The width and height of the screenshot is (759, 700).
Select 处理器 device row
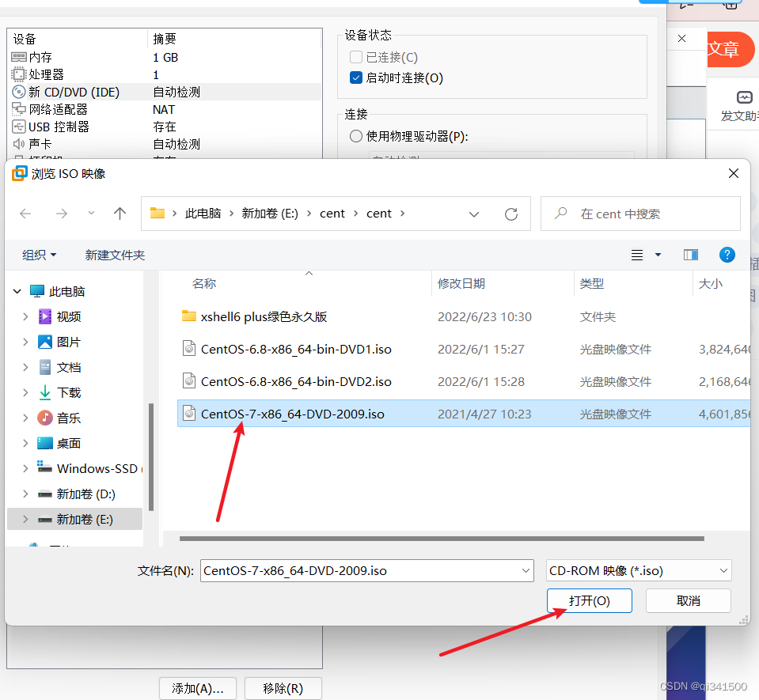(165, 74)
